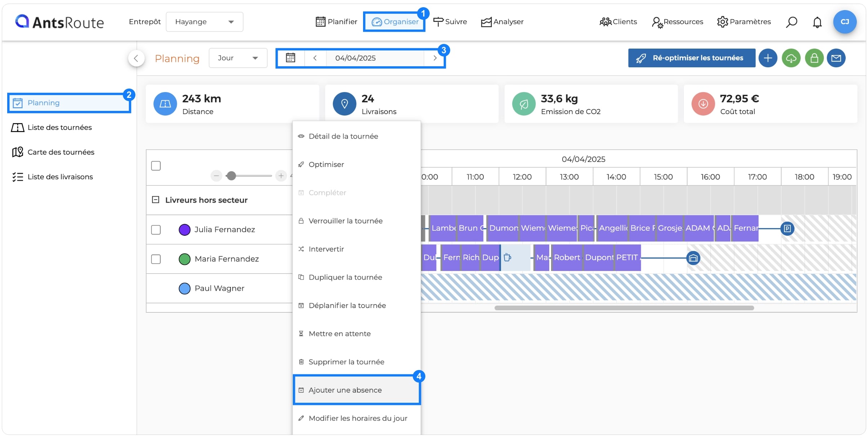Click the Coût total icon
Screen dimensions: 868x438
tap(703, 104)
